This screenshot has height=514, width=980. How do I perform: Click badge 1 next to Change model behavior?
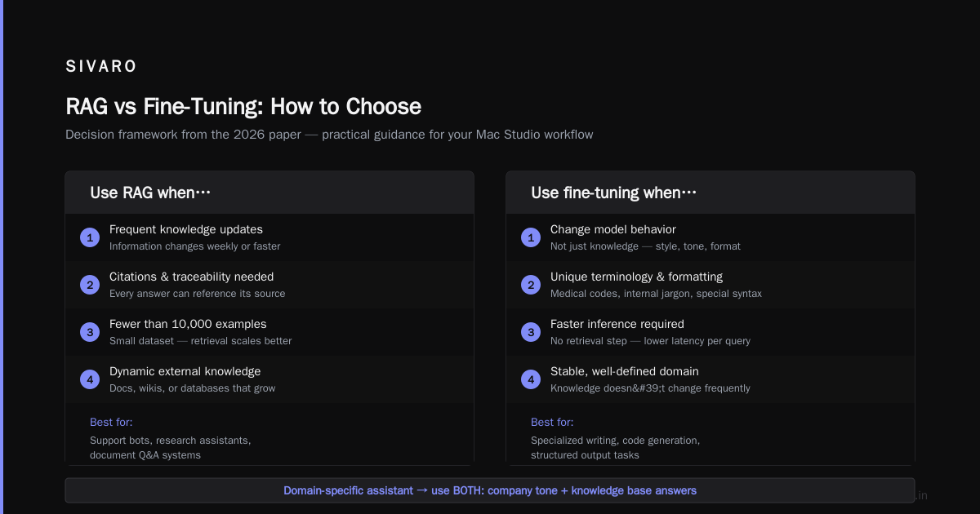pyautogui.click(x=531, y=237)
